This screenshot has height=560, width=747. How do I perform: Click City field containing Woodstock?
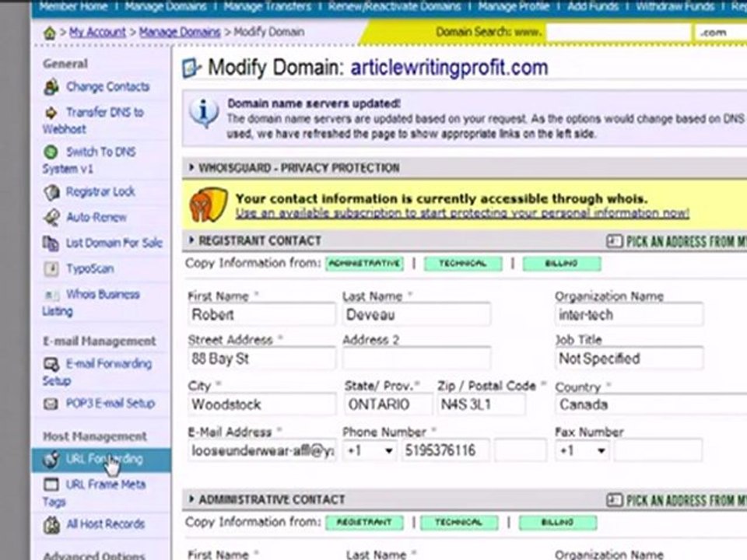pyautogui.click(x=261, y=404)
